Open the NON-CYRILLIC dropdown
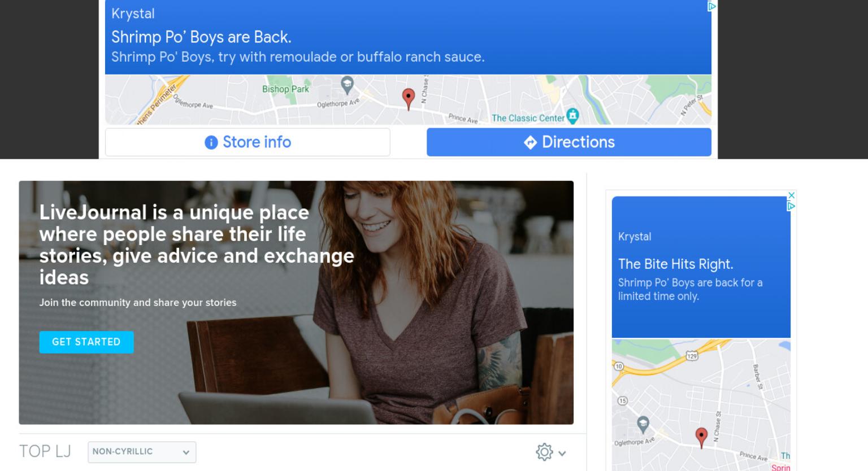The height and width of the screenshot is (471, 868). (x=142, y=452)
